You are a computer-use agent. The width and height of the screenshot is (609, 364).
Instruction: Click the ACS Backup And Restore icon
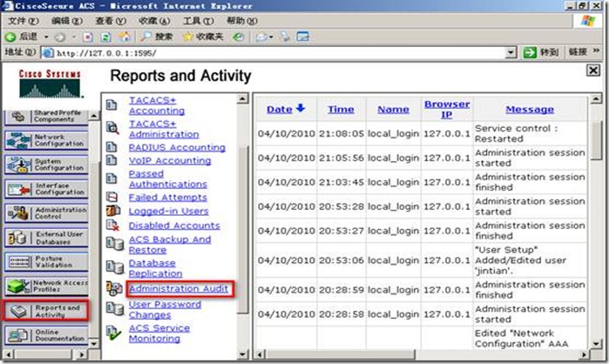click(115, 244)
